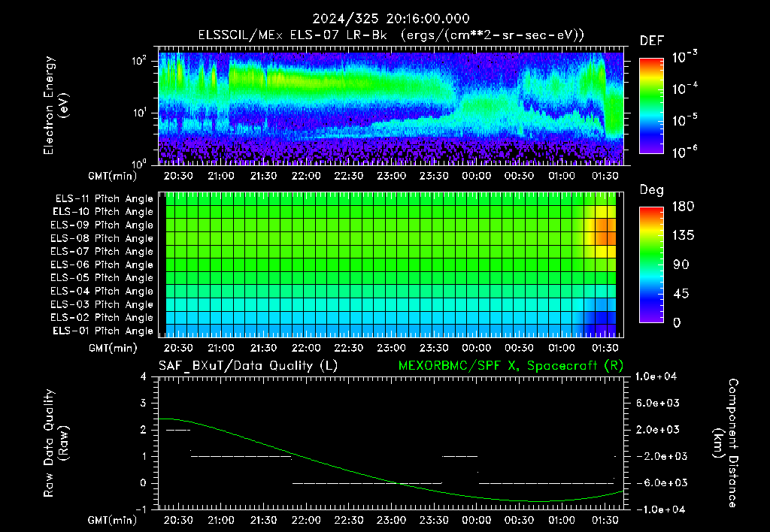The width and height of the screenshot is (770, 532).
Task: Click the ELSSCIL/MEx ELS-07 LR-Bk subtitle
Action: tap(293, 35)
